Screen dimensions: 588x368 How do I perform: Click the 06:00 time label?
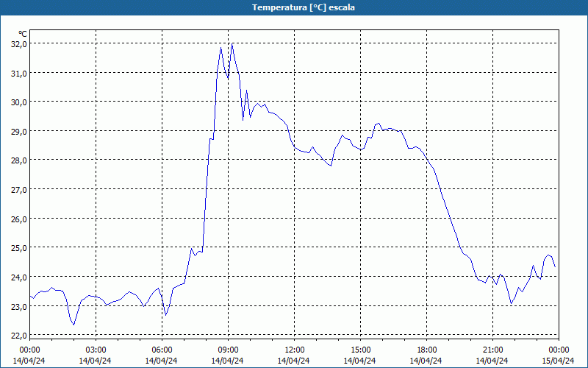click(x=162, y=350)
